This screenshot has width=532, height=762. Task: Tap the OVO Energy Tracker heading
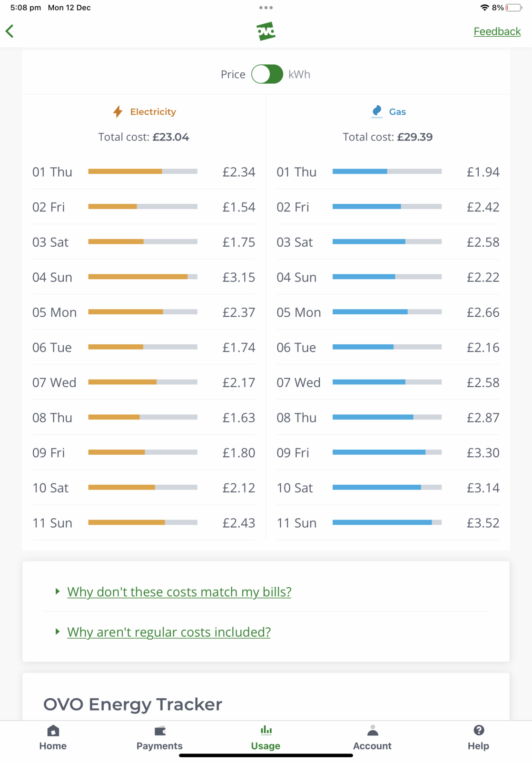(133, 704)
